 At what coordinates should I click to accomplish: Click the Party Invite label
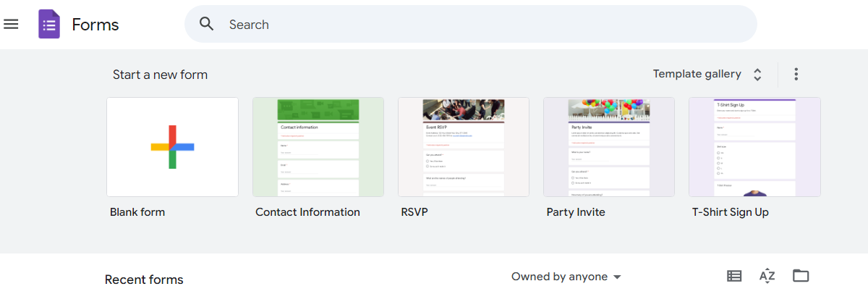click(x=576, y=212)
